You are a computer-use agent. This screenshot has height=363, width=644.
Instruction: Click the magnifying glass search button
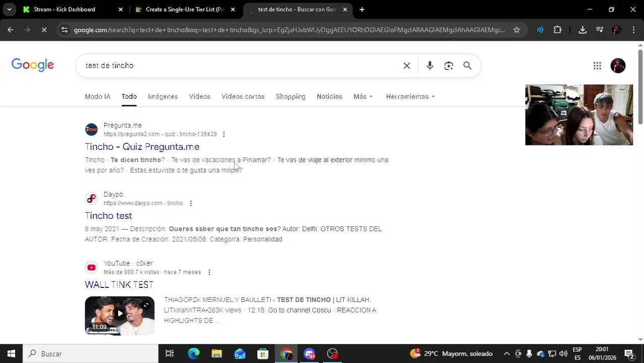[x=467, y=66]
